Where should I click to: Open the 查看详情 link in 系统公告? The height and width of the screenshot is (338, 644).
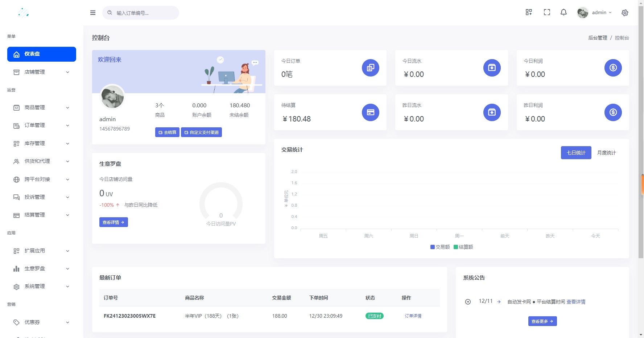(x=576, y=302)
